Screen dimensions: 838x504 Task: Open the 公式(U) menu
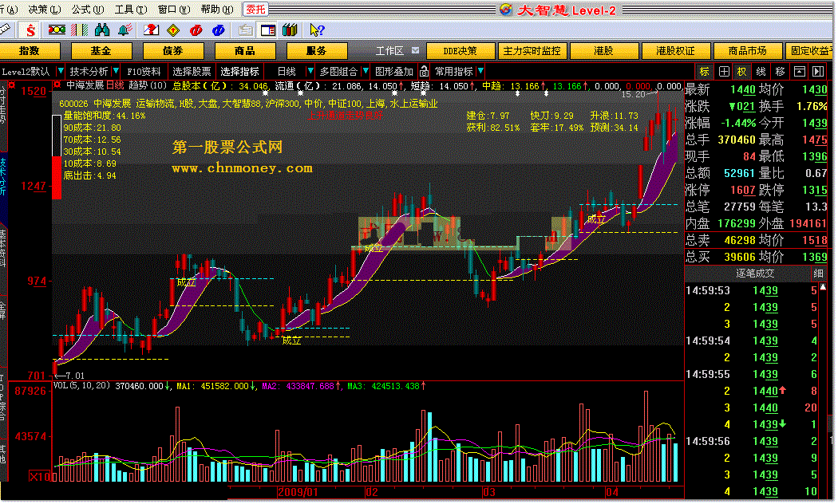pos(88,10)
